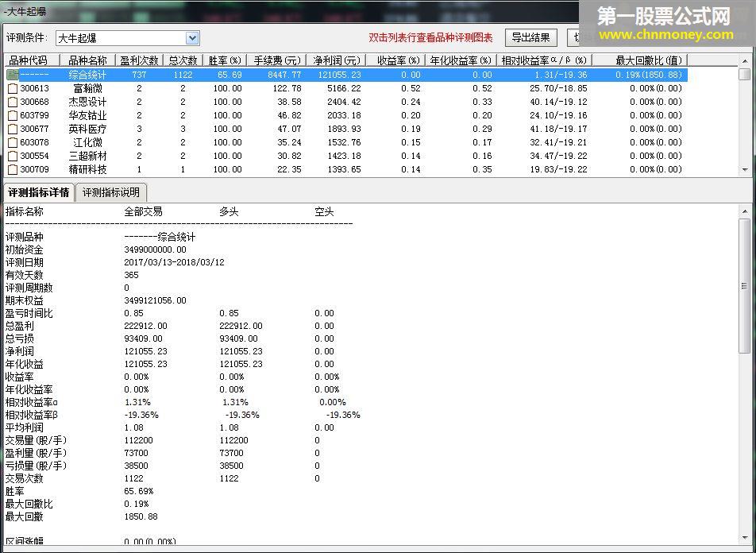Click the 大牛起爆 condition combo box
Screen dimensions: 756x553
[127, 38]
